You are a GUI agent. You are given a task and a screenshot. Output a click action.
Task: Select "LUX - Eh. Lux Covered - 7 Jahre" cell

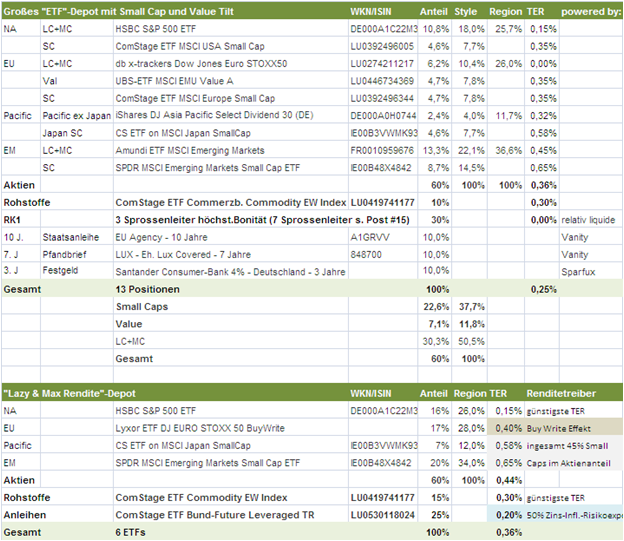point(231,254)
